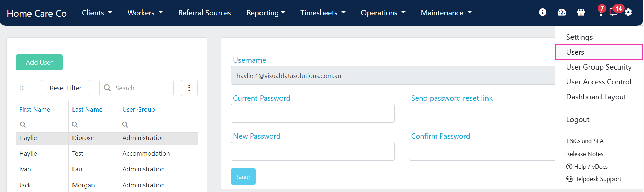
Task: Focus the user Search field
Action: coord(137,88)
